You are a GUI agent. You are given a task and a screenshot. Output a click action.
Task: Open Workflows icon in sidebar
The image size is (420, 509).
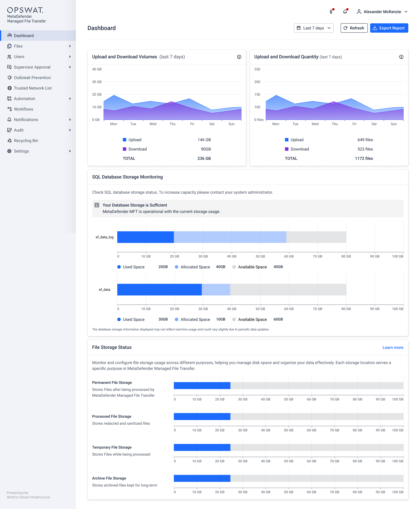[10, 109]
